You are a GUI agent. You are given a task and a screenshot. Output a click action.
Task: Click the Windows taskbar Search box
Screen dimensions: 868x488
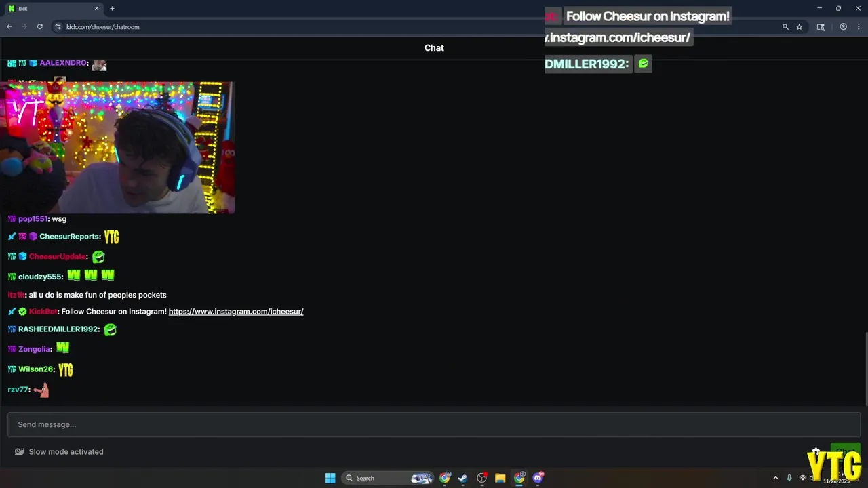(387, 478)
